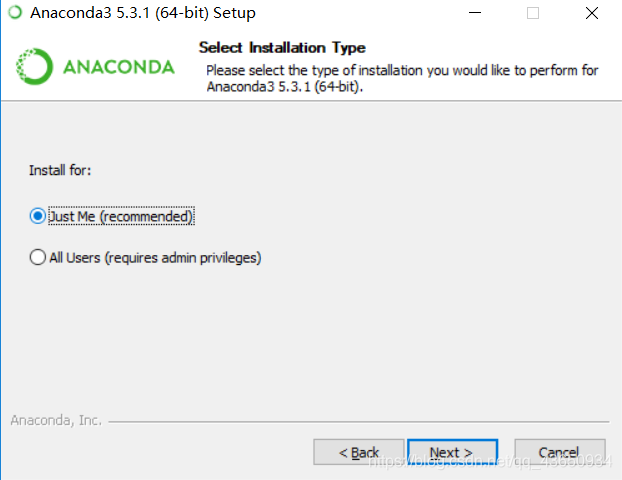Click the ANACONDA wordmark in the header
Screen dimensions: 622x480
pyautogui.click(x=119, y=67)
